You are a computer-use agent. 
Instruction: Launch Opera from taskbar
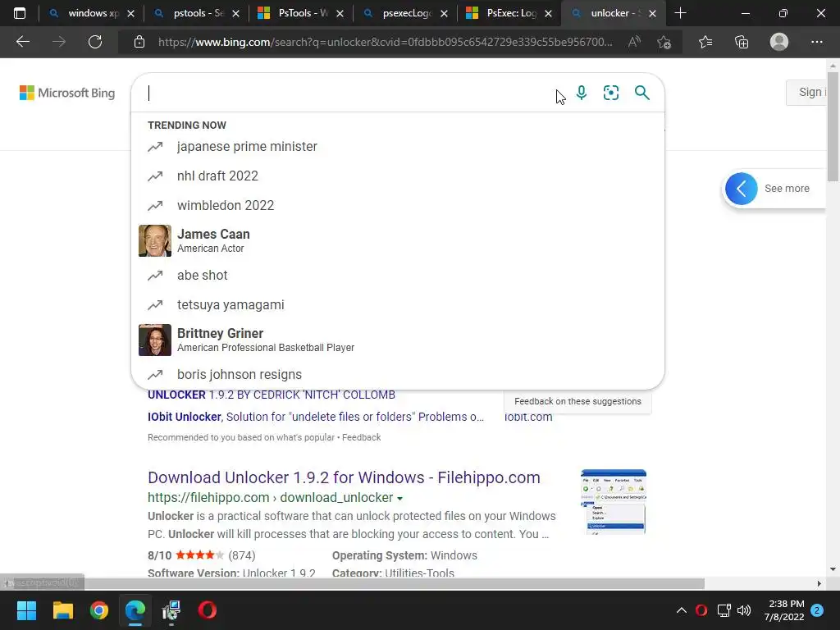coord(208,610)
